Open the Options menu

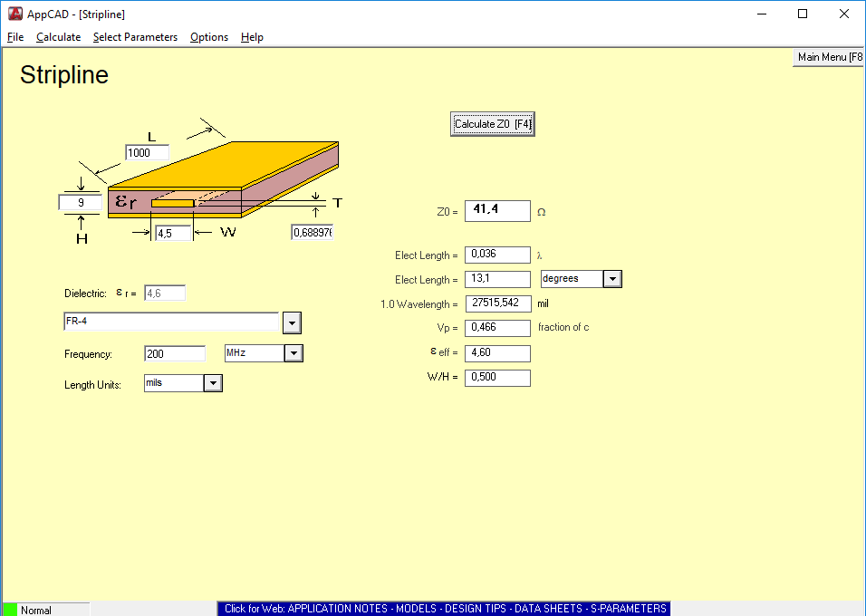[209, 37]
